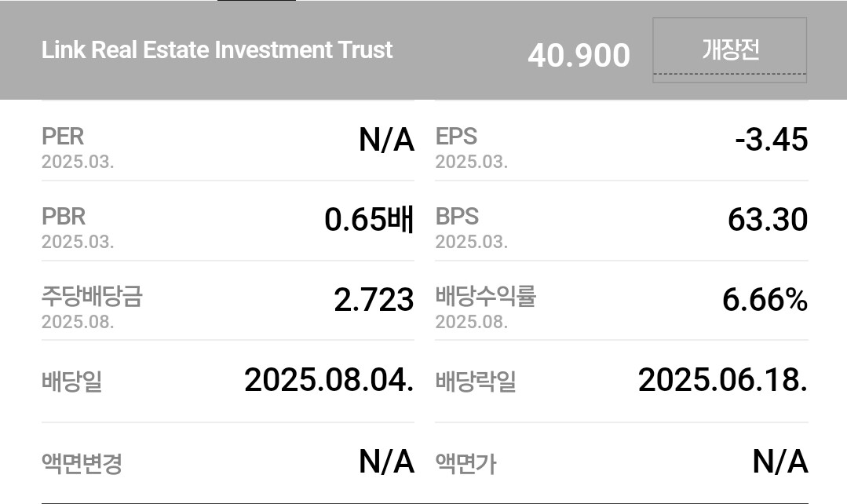
Task: Click the current price 40.900
Action: tap(579, 55)
